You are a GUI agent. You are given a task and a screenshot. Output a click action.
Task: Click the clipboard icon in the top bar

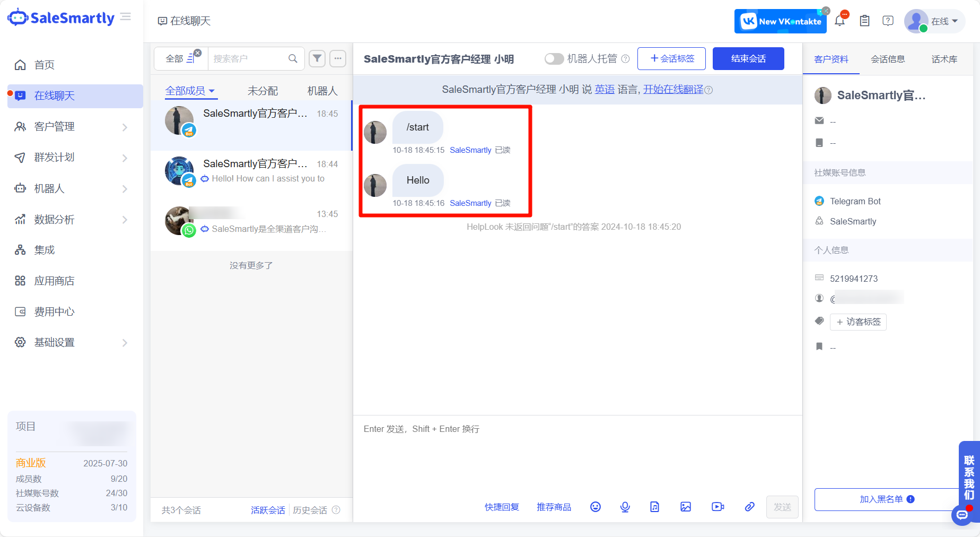pos(864,20)
